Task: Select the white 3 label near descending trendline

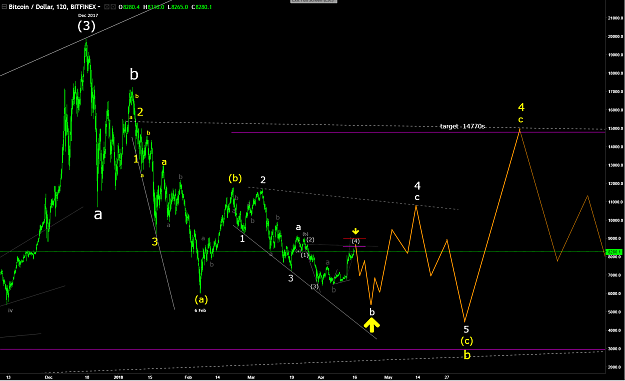Action: [x=291, y=278]
